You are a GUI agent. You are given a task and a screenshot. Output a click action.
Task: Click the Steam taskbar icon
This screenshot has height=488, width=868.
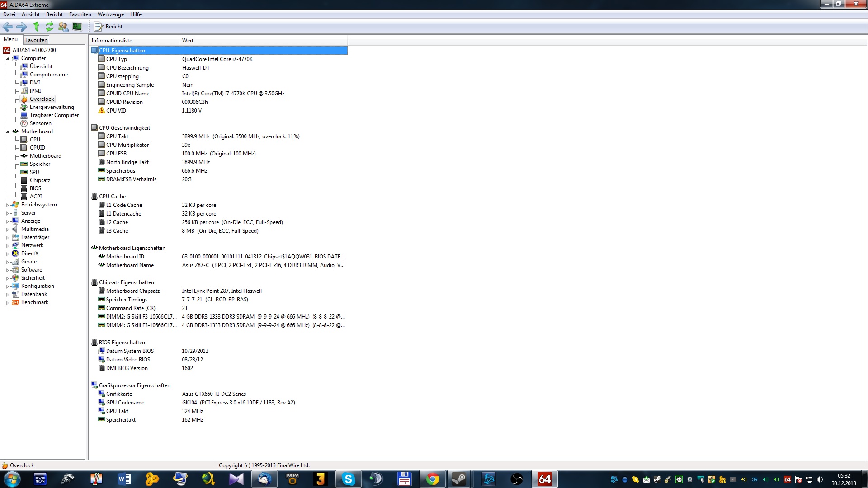click(x=458, y=479)
